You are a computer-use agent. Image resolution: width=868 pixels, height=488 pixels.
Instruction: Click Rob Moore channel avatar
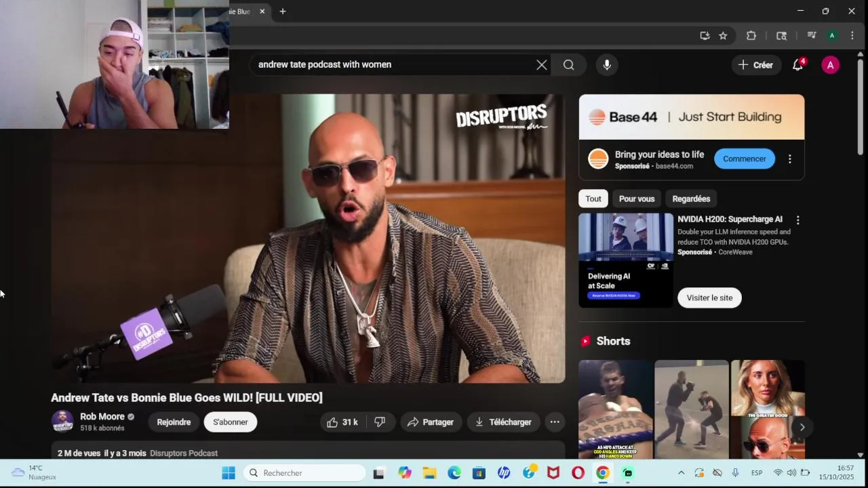[63, 421]
